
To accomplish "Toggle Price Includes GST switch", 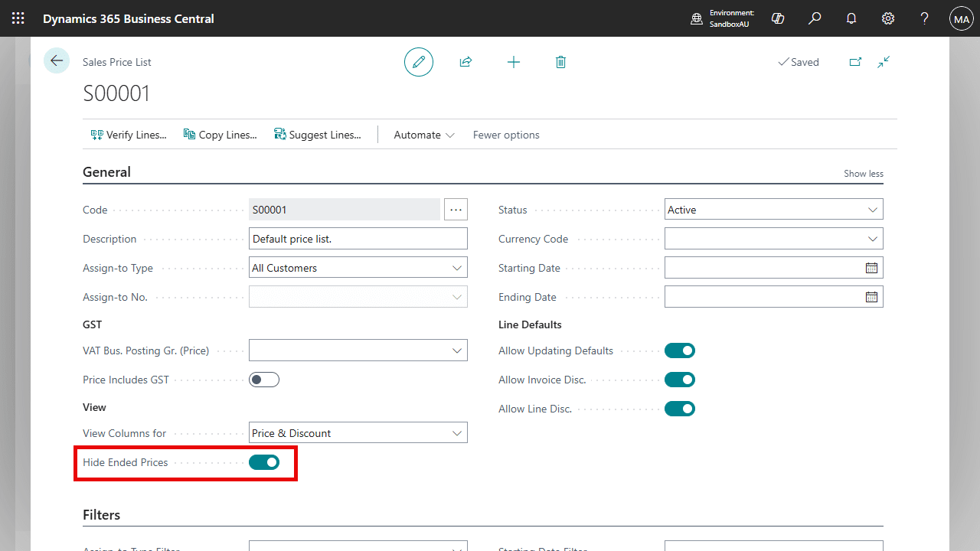I will (x=264, y=380).
